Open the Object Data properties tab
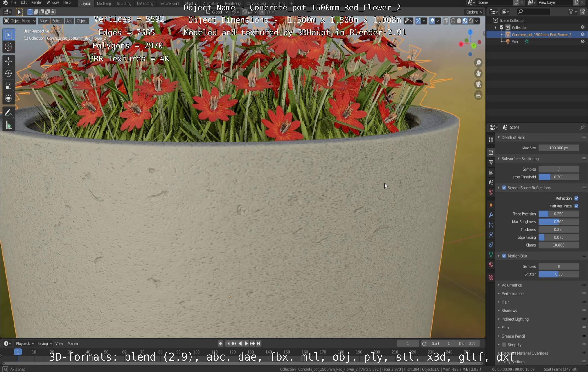588x372 pixels. tap(491, 255)
